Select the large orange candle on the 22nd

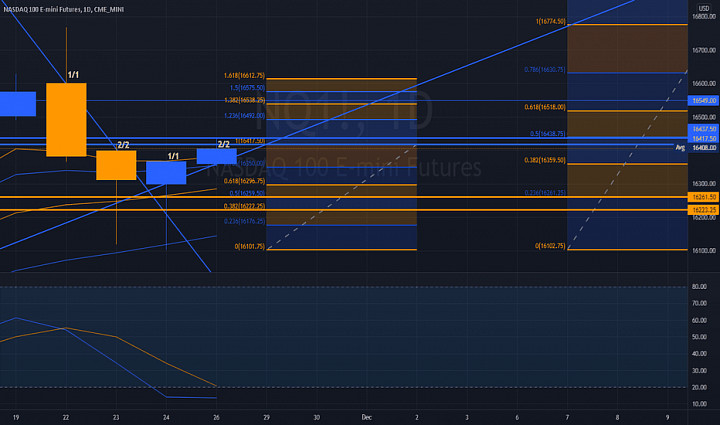click(66, 120)
